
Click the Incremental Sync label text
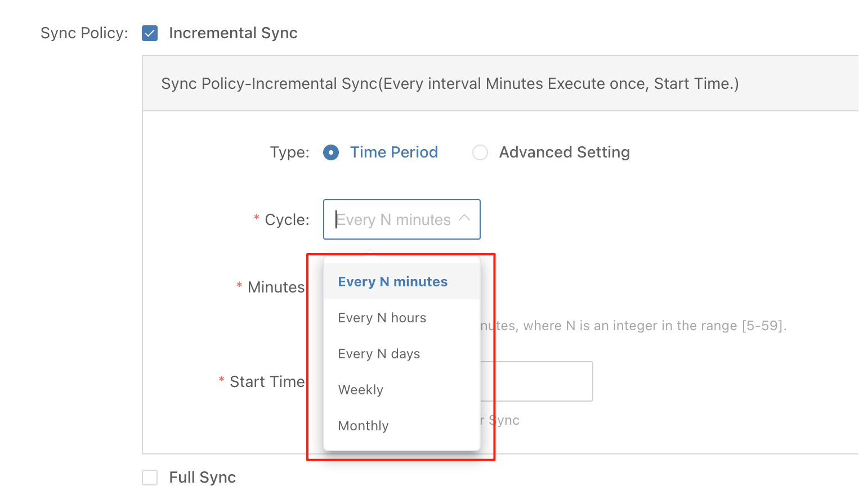pos(233,33)
